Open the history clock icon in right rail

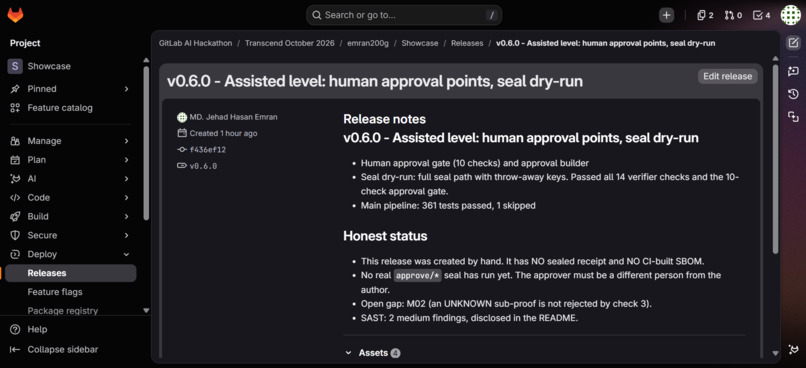click(793, 94)
